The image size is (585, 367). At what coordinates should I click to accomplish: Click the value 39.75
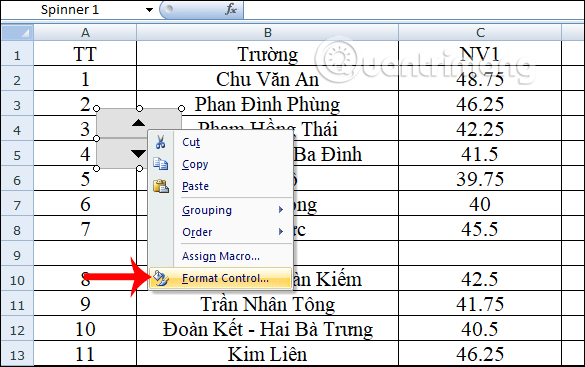[x=480, y=178]
